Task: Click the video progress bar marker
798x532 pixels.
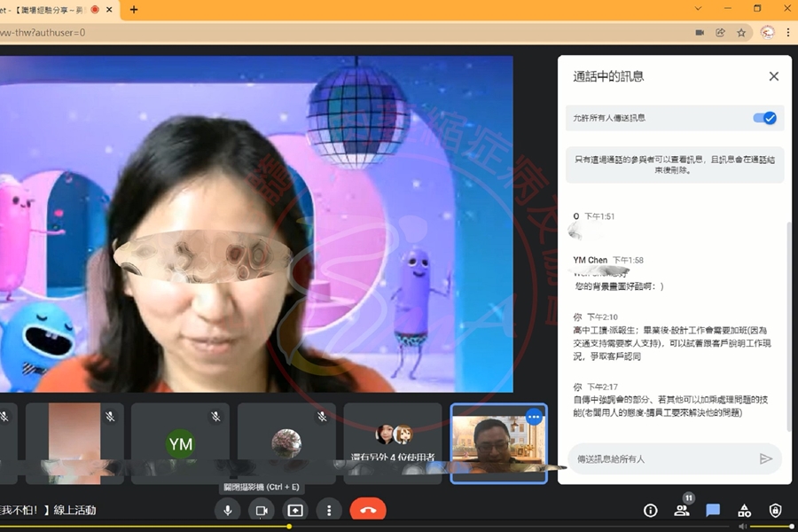Action: [289, 527]
